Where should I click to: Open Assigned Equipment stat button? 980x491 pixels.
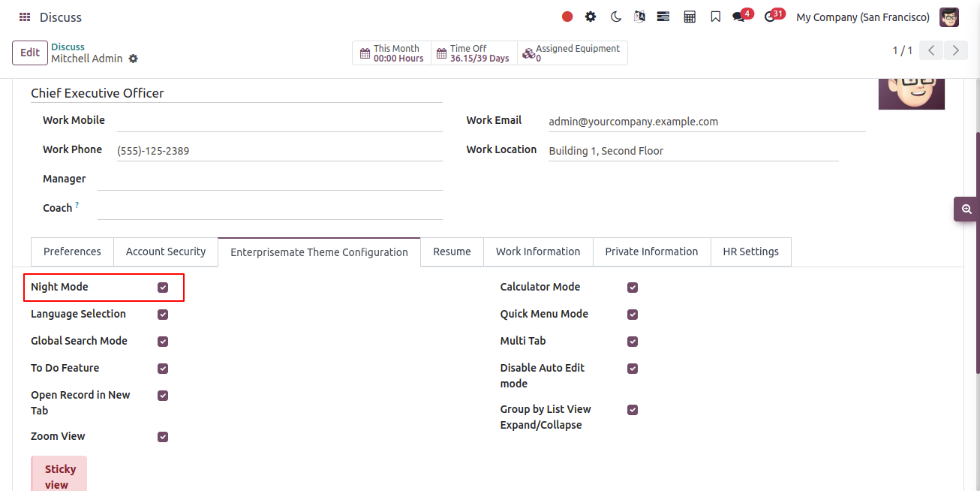pyautogui.click(x=573, y=53)
